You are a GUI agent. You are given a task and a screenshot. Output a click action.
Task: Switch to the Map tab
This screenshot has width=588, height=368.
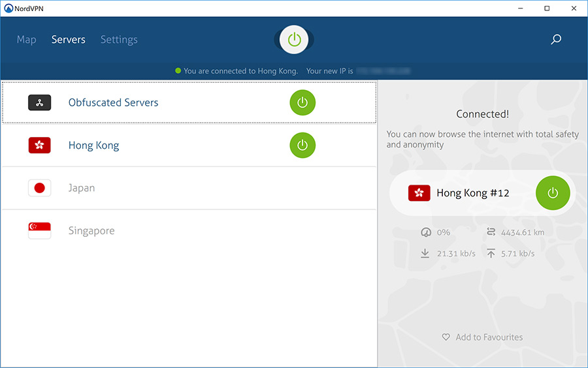[27, 40]
